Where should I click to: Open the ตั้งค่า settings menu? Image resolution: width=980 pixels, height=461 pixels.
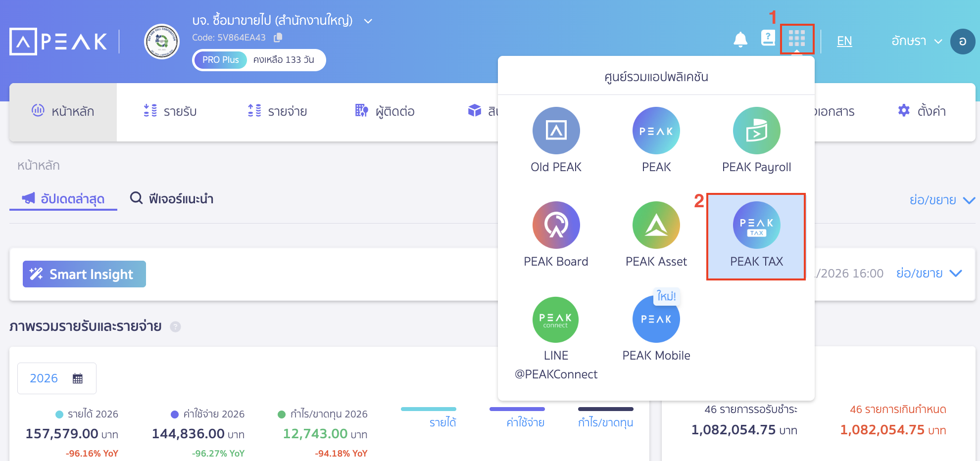[x=921, y=111]
